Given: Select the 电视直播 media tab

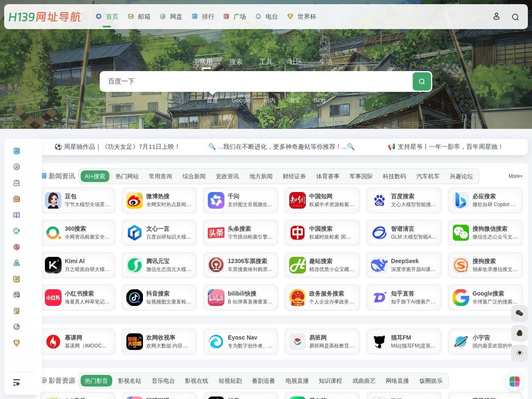Looking at the screenshot, I should tap(297, 381).
